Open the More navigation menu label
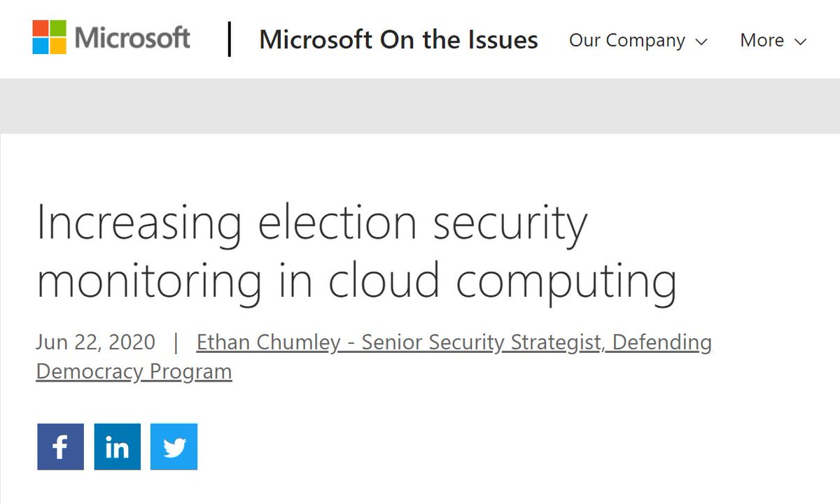Viewport: 840px width, 504px height. (x=762, y=41)
